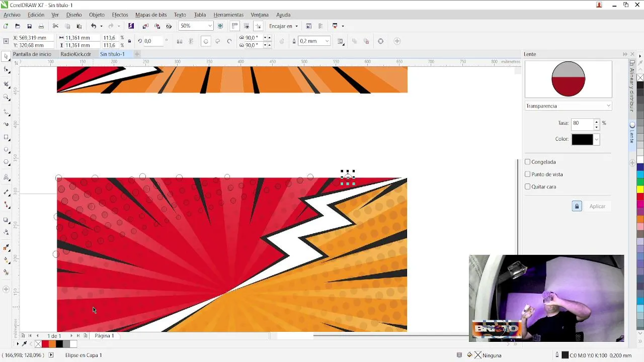The image size is (644, 362).
Task: Select the Transparency tool
Action: point(6,232)
